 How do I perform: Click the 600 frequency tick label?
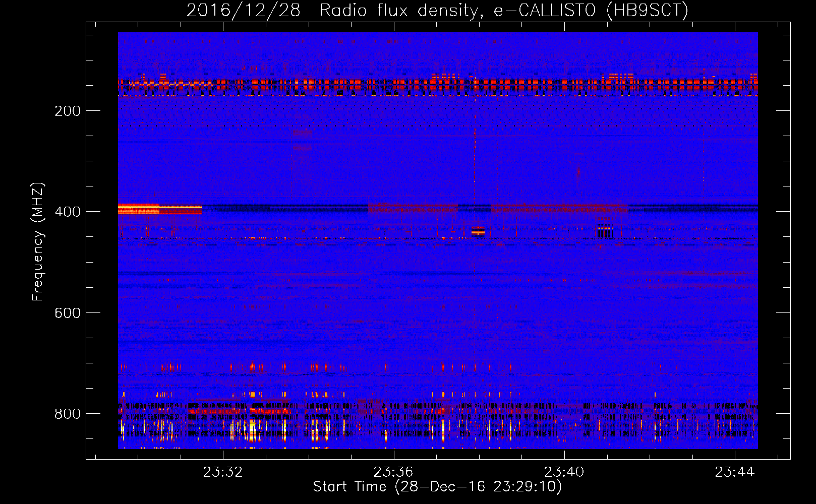click(68, 313)
